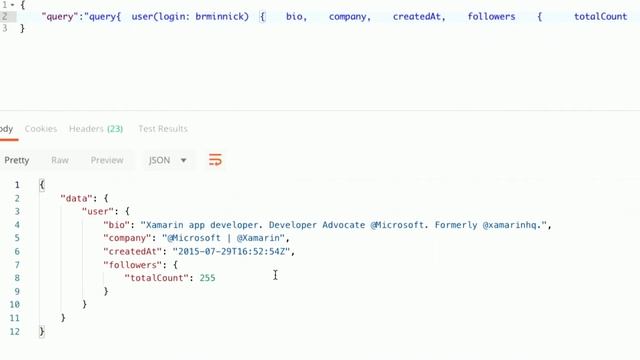Click the "followers" key in response
Screen dimensions: 640x360
(x=132, y=265)
